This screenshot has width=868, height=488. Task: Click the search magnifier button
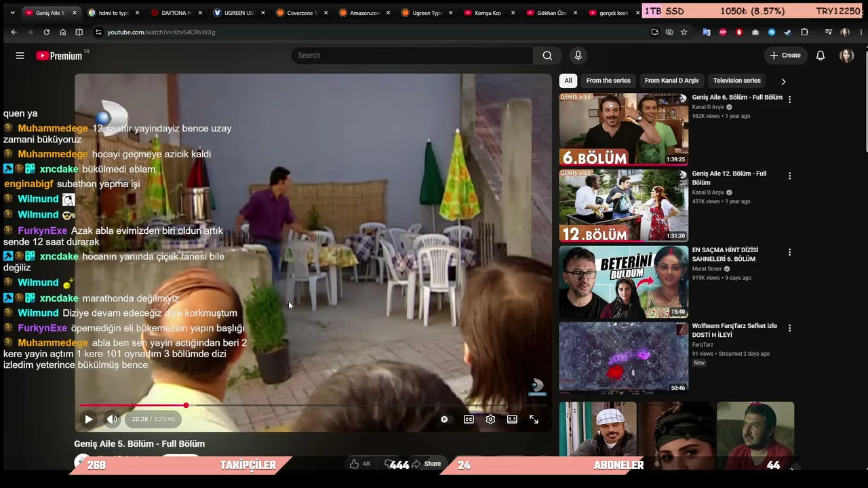(x=547, y=56)
